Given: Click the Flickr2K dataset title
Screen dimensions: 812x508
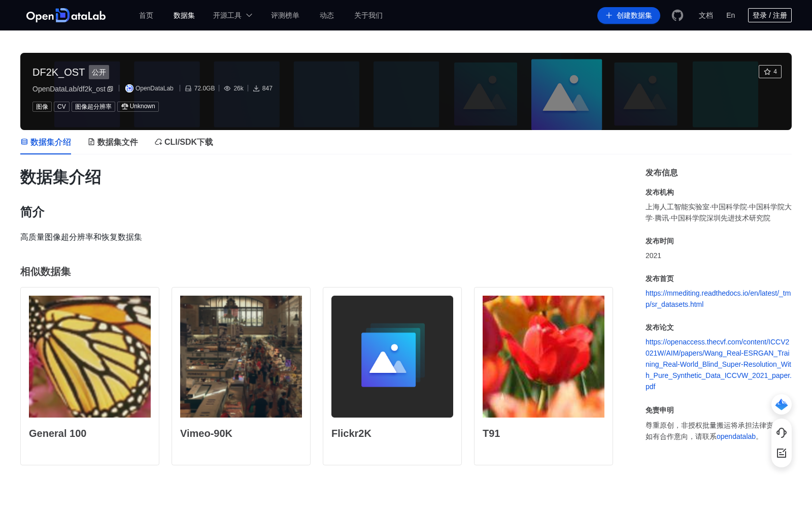Looking at the screenshot, I should (x=351, y=433).
